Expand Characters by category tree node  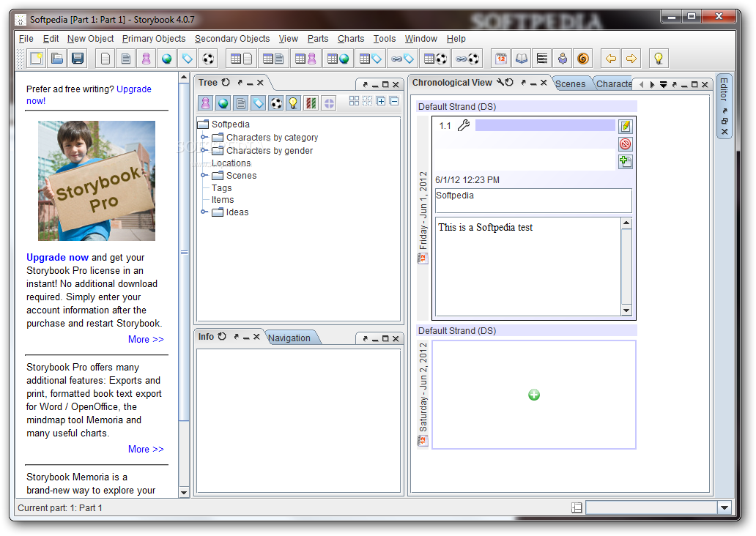pyautogui.click(x=204, y=138)
